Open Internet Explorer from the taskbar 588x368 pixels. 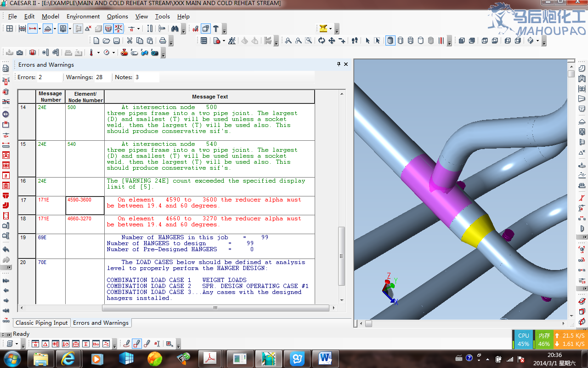(x=68, y=358)
